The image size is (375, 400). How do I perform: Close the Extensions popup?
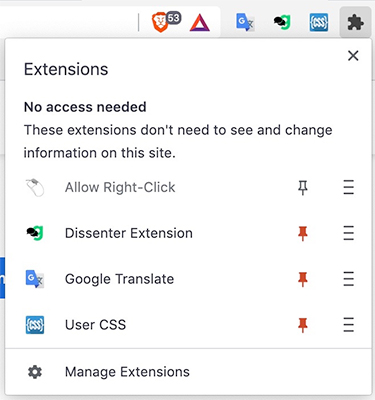[353, 56]
